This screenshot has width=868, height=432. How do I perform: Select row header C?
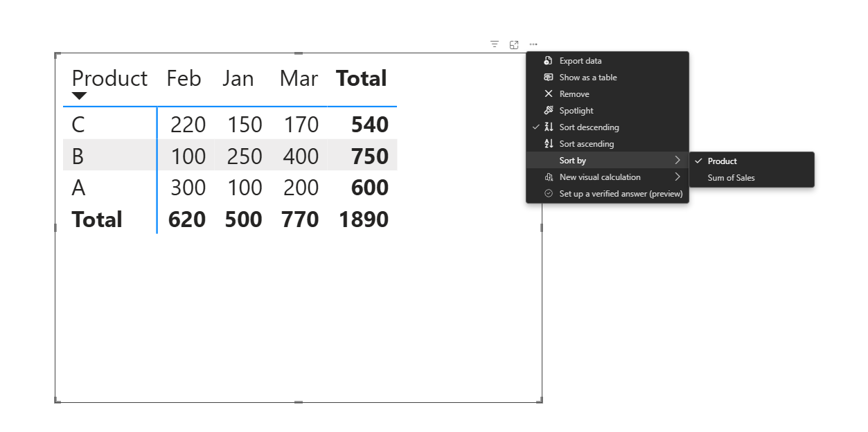78,125
